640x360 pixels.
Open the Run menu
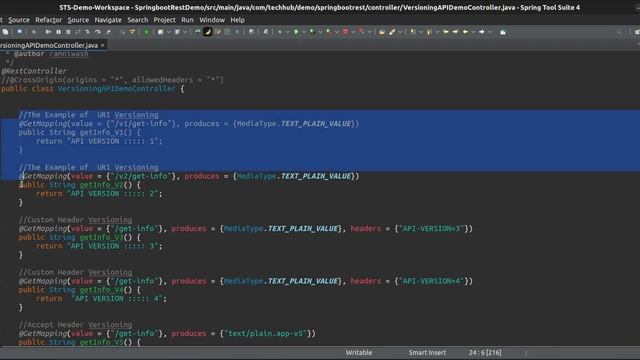187,20
